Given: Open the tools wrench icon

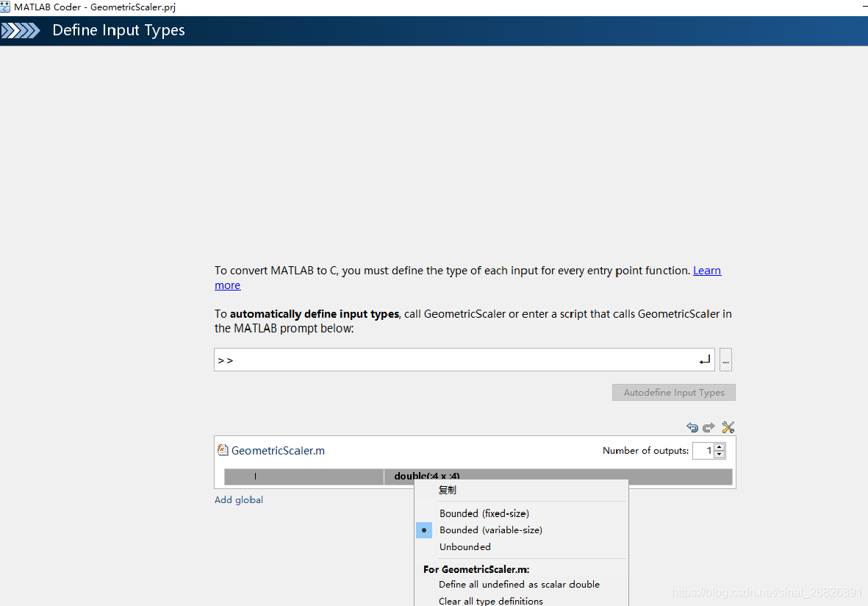Looking at the screenshot, I should [728, 427].
